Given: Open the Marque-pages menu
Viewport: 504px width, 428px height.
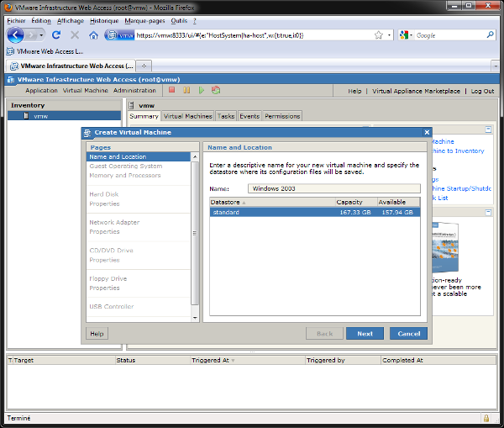Looking at the screenshot, I should [x=144, y=20].
